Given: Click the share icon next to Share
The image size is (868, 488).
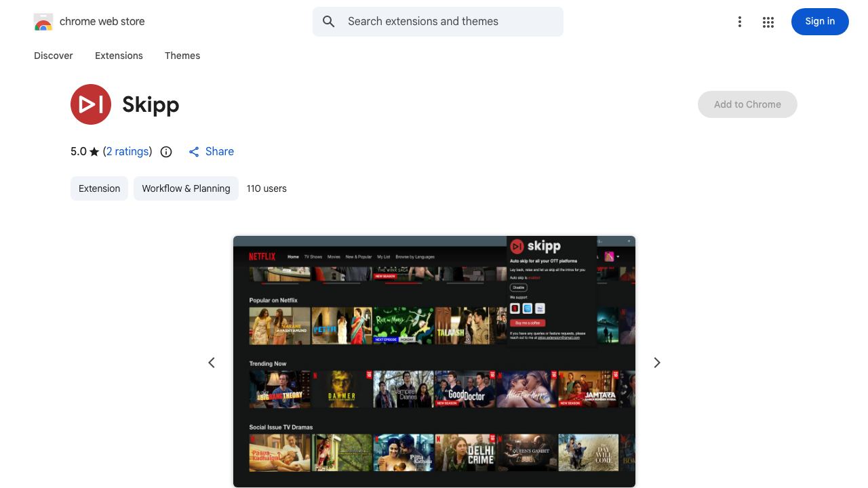Looking at the screenshot, I should pyautogui.click(x=194, y=152).
